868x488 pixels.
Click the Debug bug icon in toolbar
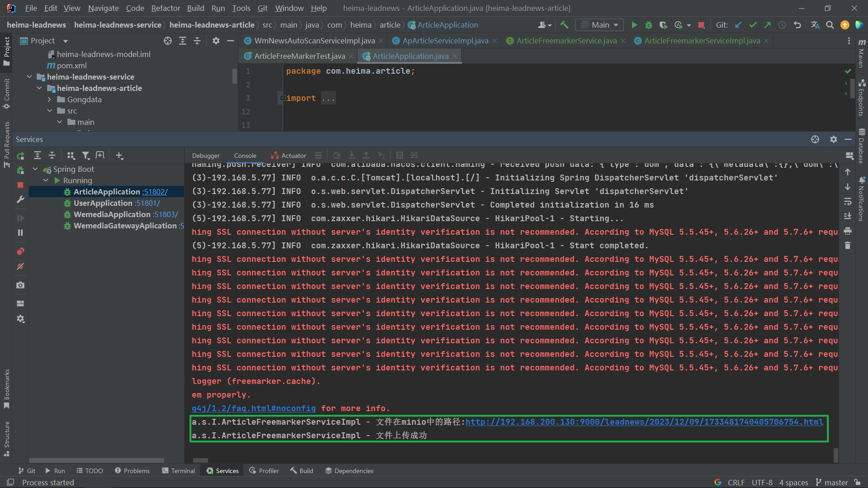pos(649,25)
